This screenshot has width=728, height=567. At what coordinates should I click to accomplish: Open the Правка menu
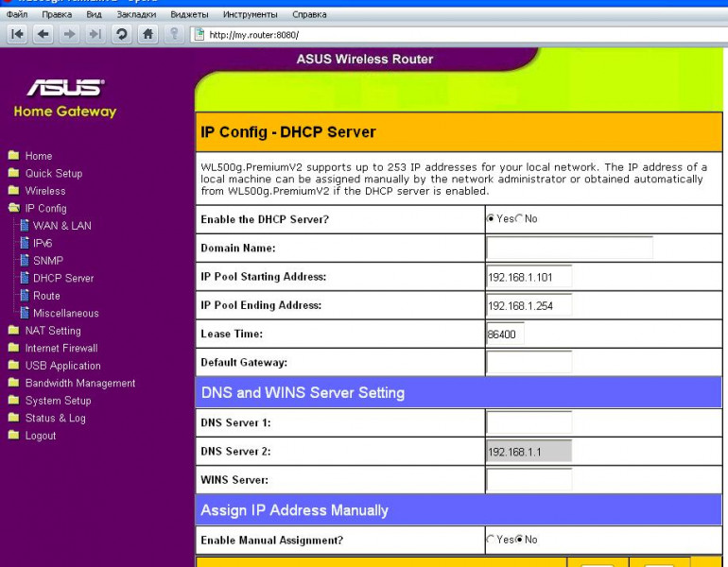57,14
